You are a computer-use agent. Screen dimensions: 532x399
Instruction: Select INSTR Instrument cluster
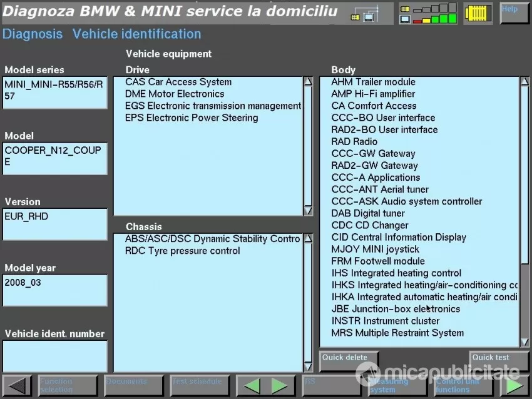(x=386, y=321)
